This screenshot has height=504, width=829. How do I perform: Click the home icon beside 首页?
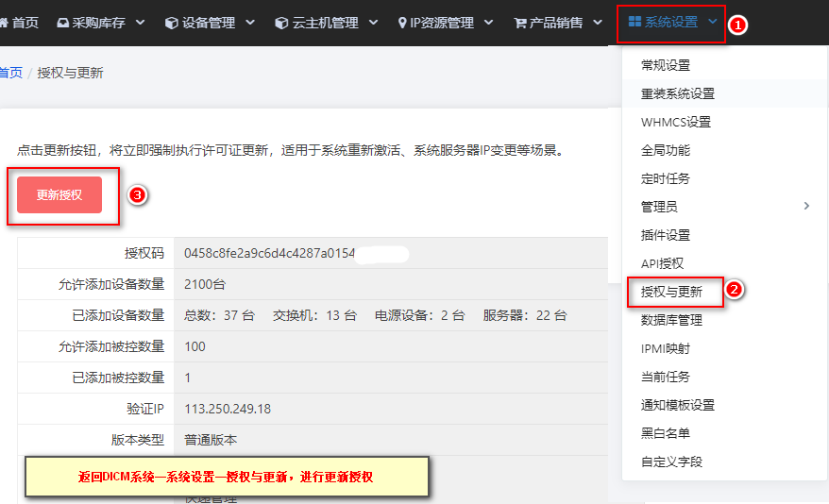[x=4, y=23]
